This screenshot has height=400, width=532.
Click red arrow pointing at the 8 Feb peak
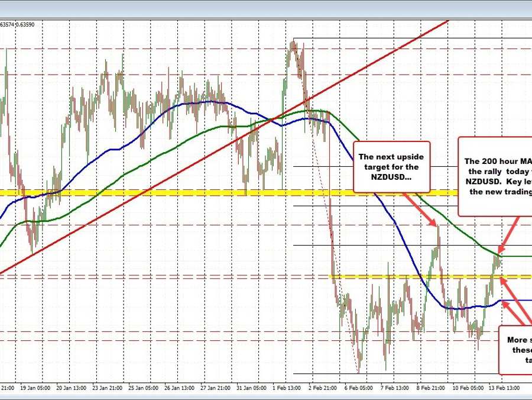pos(422,210)
